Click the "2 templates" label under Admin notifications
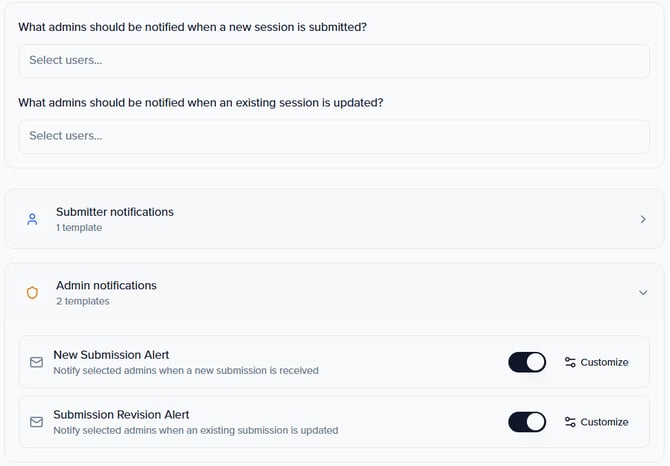This screenshot has height=466, width=670. [x=82, y=301]
